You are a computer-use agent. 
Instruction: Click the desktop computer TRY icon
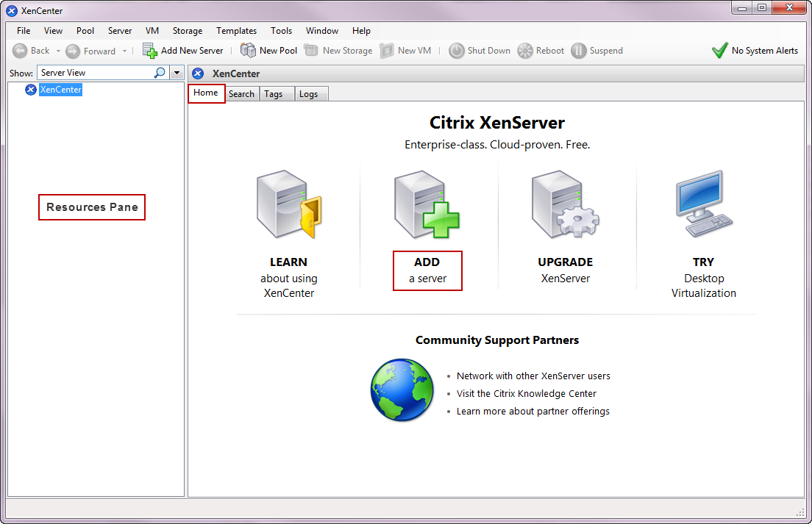704,204
